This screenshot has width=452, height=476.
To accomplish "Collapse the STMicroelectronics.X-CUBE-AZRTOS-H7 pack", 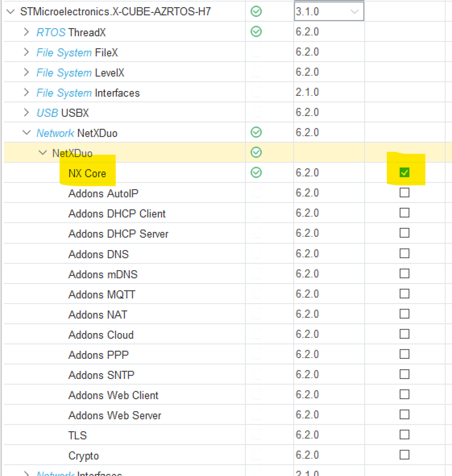I will pyautogui.click(x=10, y=11).
